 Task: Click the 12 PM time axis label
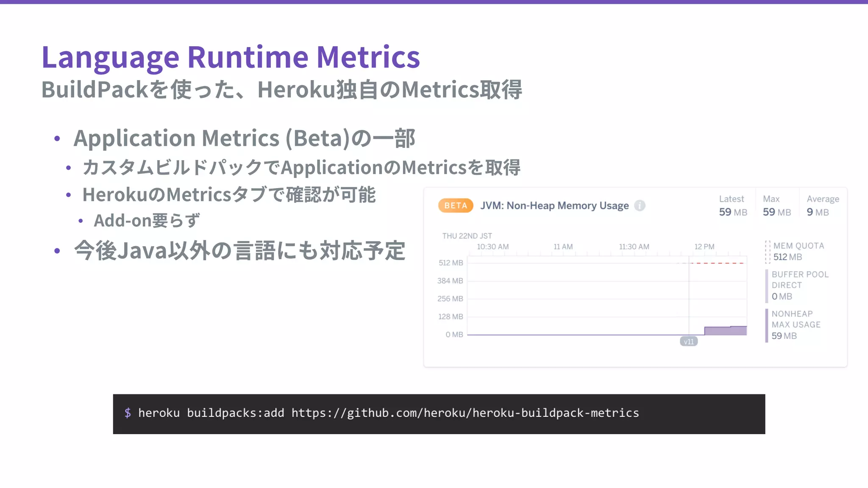(704, 247)
